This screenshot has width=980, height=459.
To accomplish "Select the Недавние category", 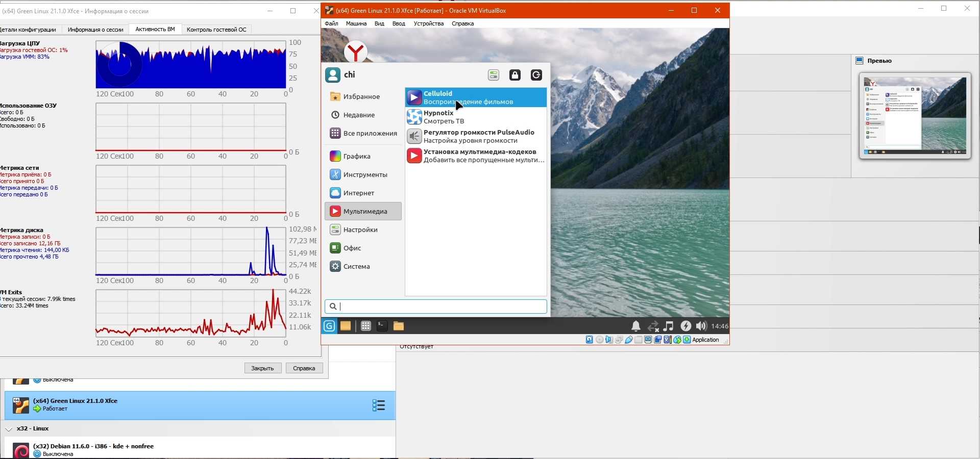I will point(363,115).
